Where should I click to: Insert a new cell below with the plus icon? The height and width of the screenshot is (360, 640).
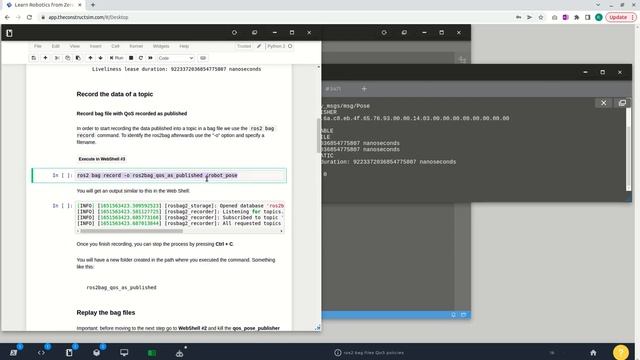click(x=45, y=58)
